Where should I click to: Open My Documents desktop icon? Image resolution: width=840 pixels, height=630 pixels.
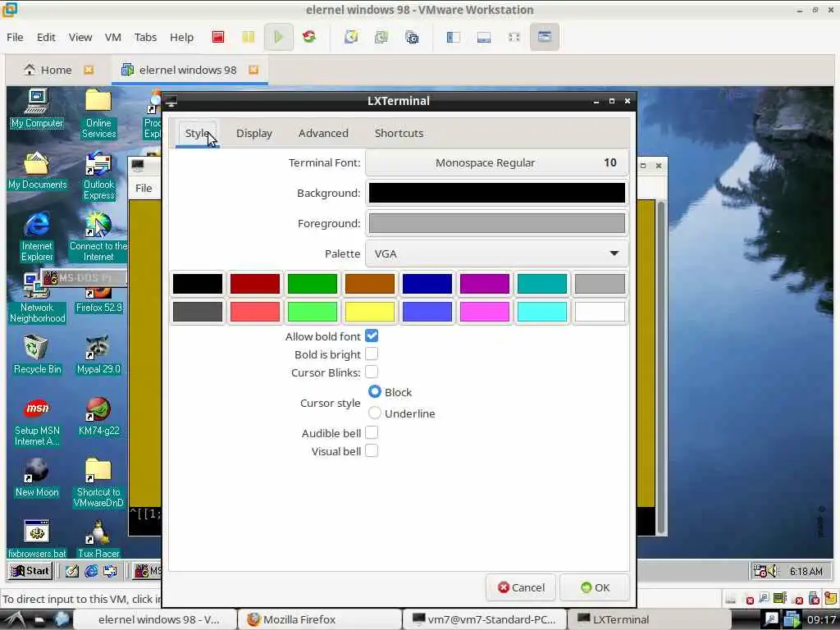click(x=37, y=171)
